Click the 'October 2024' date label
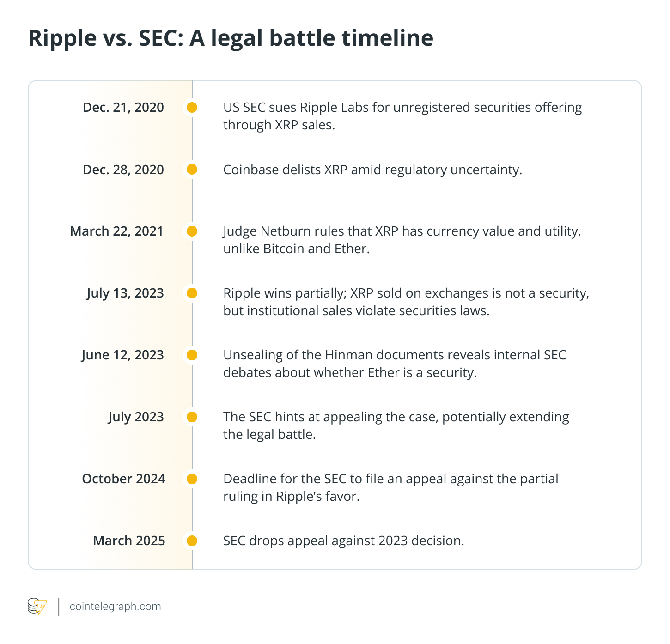This screenshot has width=670, height=644. (123, 479)
